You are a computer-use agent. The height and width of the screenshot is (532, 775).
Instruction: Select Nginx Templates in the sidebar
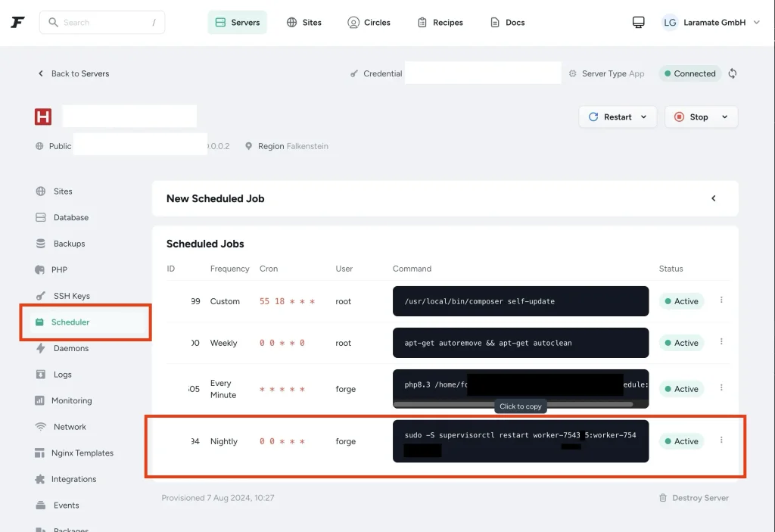[x=79, y=453]
